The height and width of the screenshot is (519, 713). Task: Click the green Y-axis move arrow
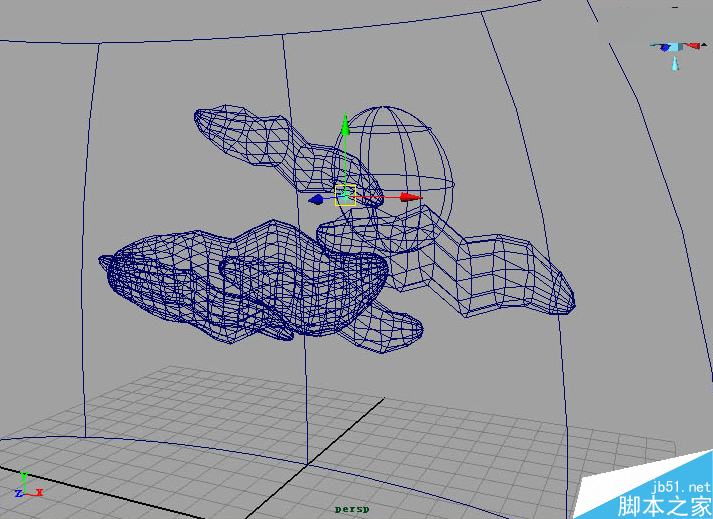(345, 124)
